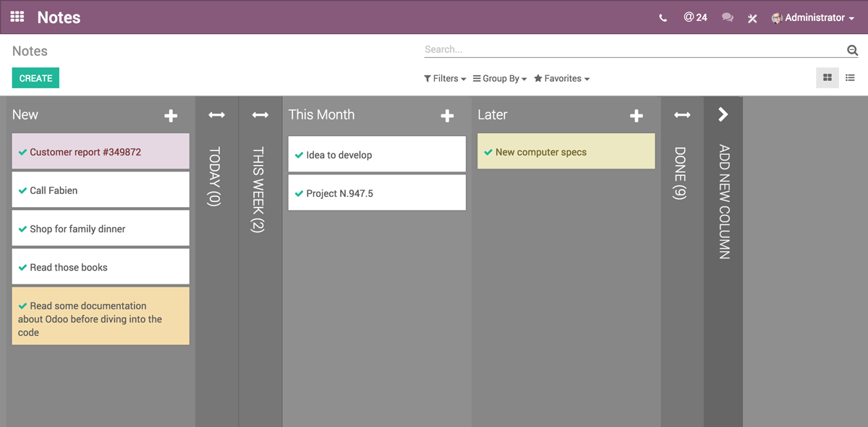
Task: Expand the folded Today column arrows
Action: coord(216,115)
